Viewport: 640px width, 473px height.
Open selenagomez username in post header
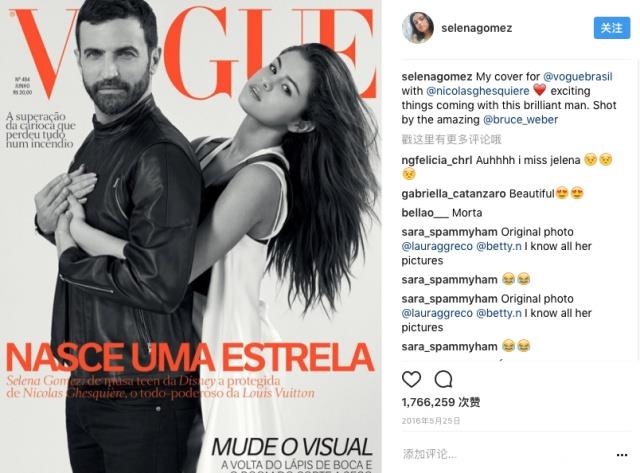point(476,28)
